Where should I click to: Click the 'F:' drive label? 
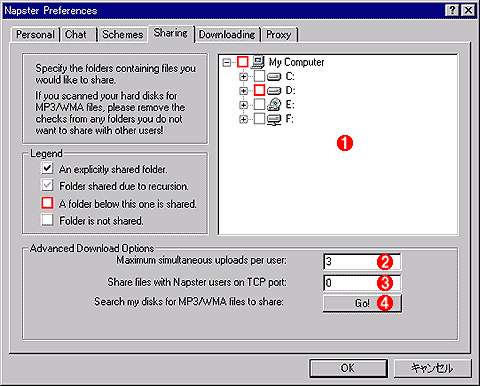290,119
